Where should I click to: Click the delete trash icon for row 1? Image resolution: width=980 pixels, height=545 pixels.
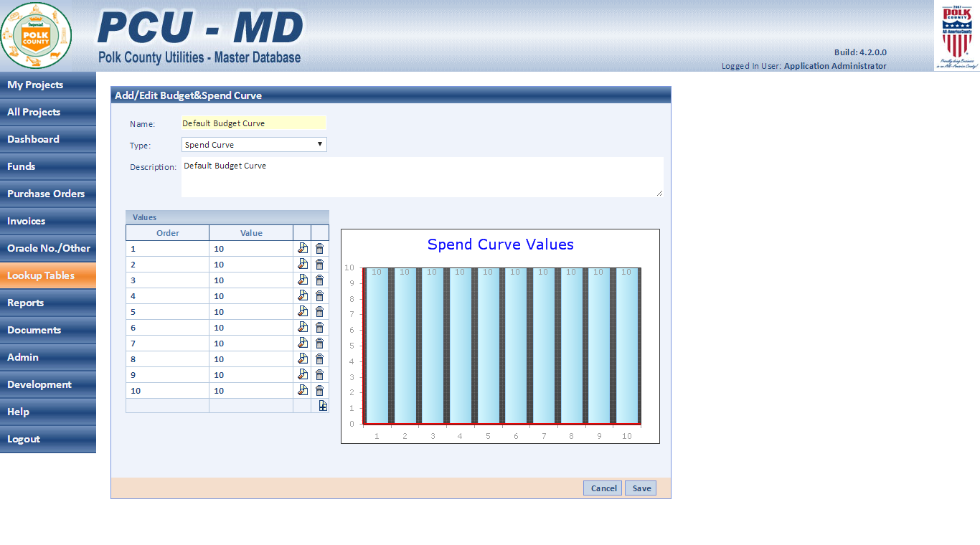[320, 248]
